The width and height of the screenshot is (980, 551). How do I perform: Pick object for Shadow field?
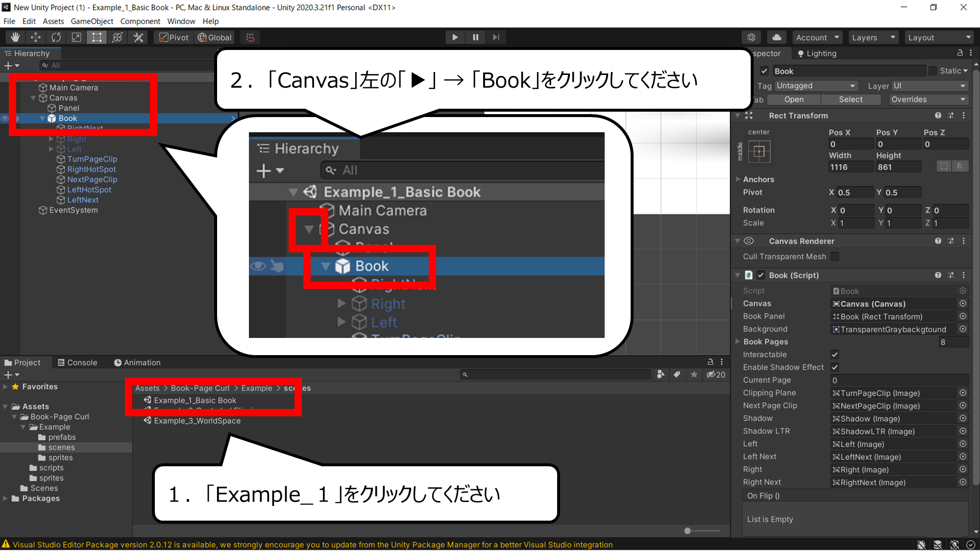962,418
